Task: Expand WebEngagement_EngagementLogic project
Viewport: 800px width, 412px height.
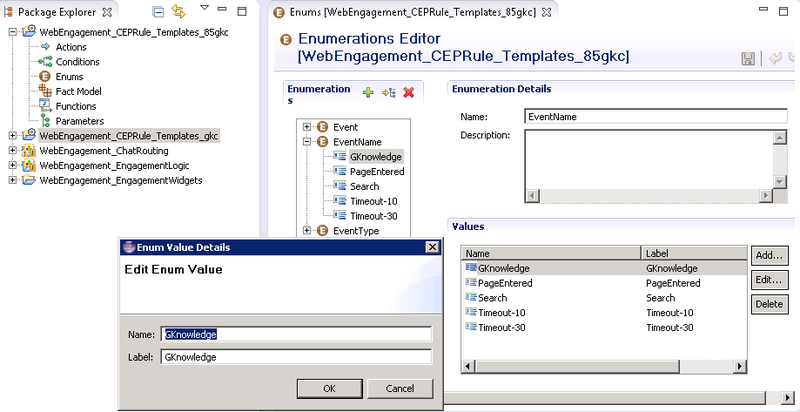Action: [13, 165]
